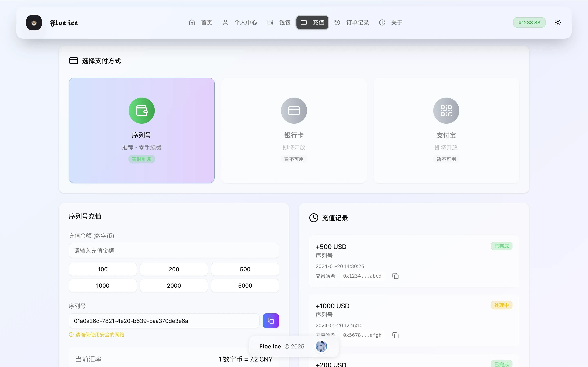This screenshot has height=367, width=588.
Task: Toggle the sun theme switch icon
Action: (x=558, y=23)
